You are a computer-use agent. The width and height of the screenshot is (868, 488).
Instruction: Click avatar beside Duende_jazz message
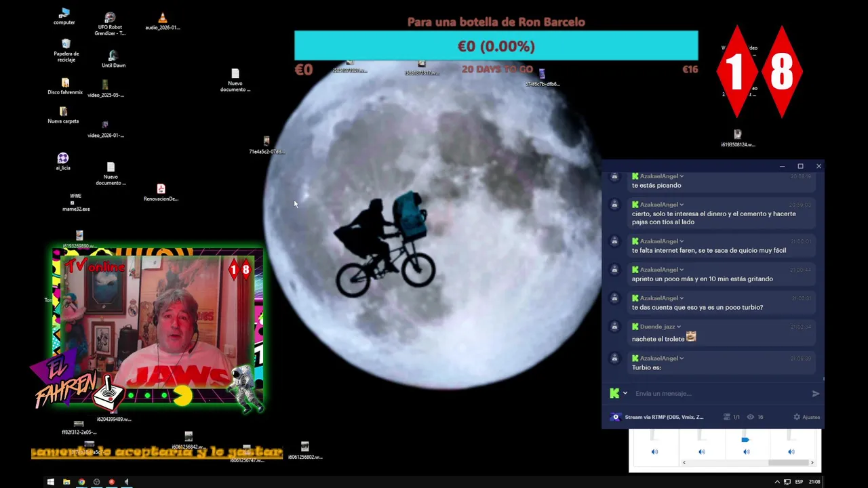pos(614,327)
